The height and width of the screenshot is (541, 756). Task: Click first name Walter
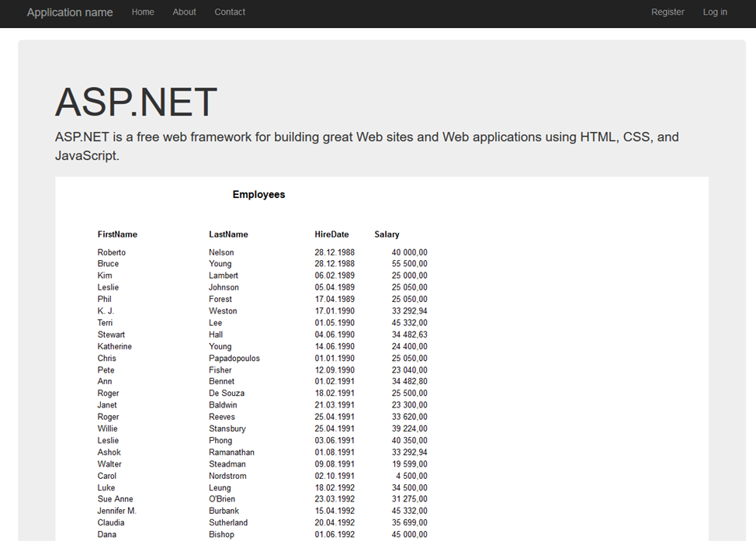click(109, 464)
